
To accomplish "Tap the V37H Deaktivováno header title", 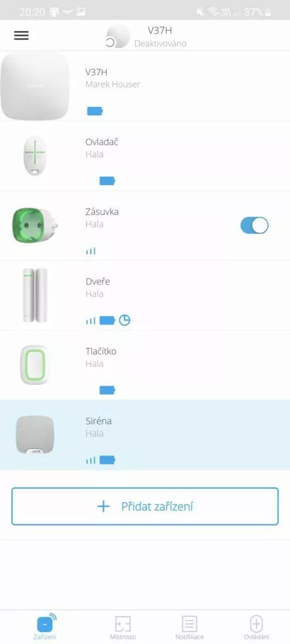I will point(160,36).
